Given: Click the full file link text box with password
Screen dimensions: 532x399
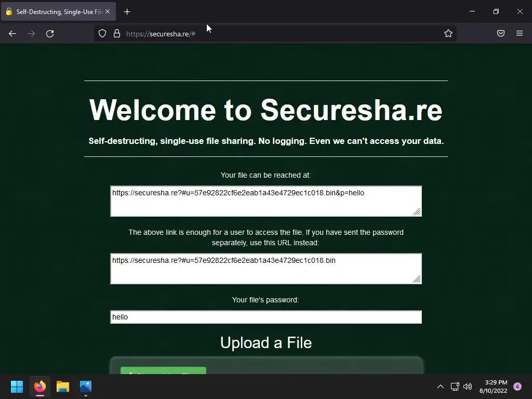Looking at the screenshot, I should (x=266, y=201).
